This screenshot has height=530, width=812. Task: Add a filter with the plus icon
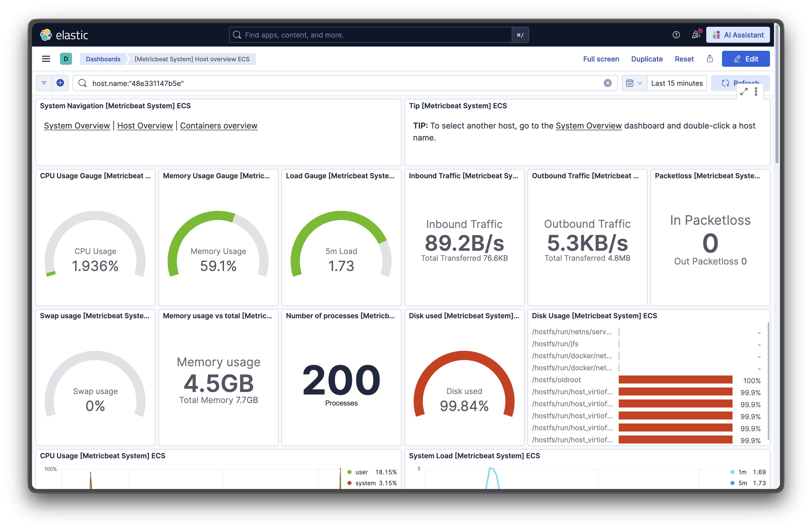click(x=60, y=83)
